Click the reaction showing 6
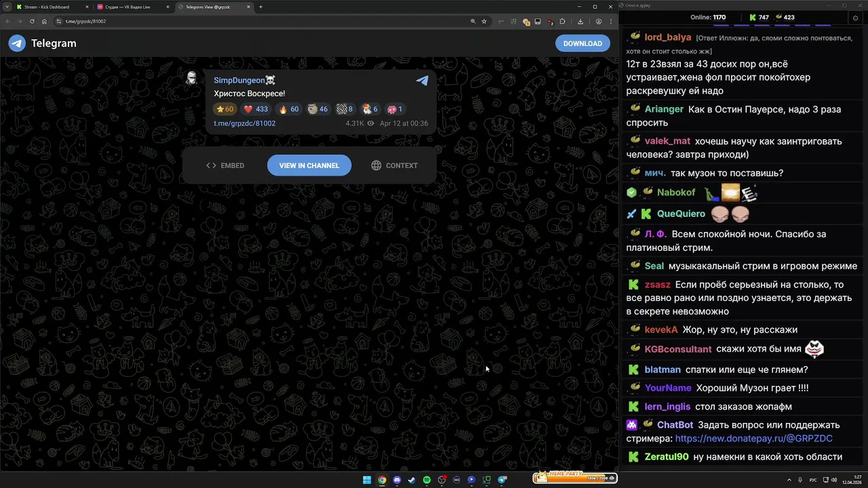 pos(370,109)
